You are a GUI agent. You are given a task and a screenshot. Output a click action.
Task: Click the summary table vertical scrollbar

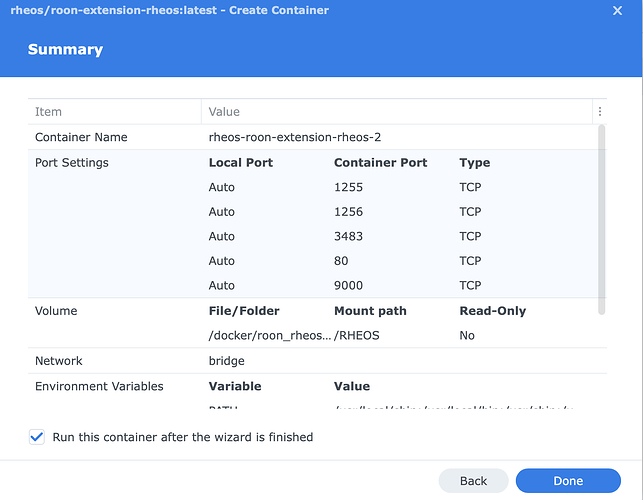coord(601,220)
